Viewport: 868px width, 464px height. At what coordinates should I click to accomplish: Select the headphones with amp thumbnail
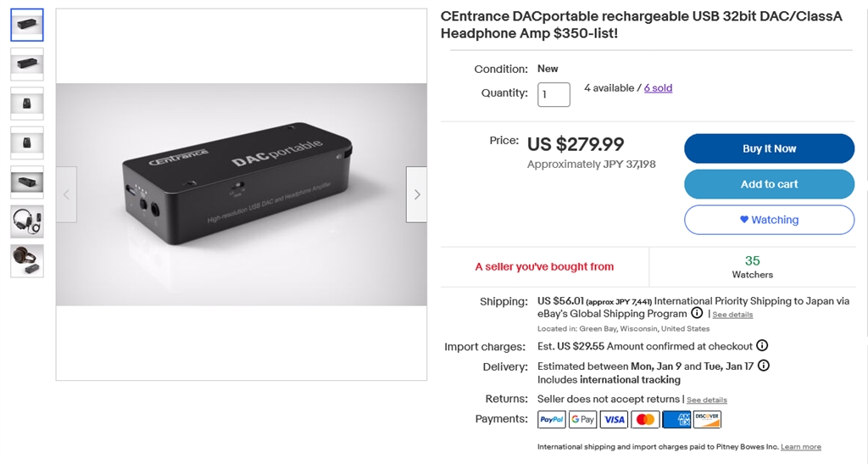27,221
